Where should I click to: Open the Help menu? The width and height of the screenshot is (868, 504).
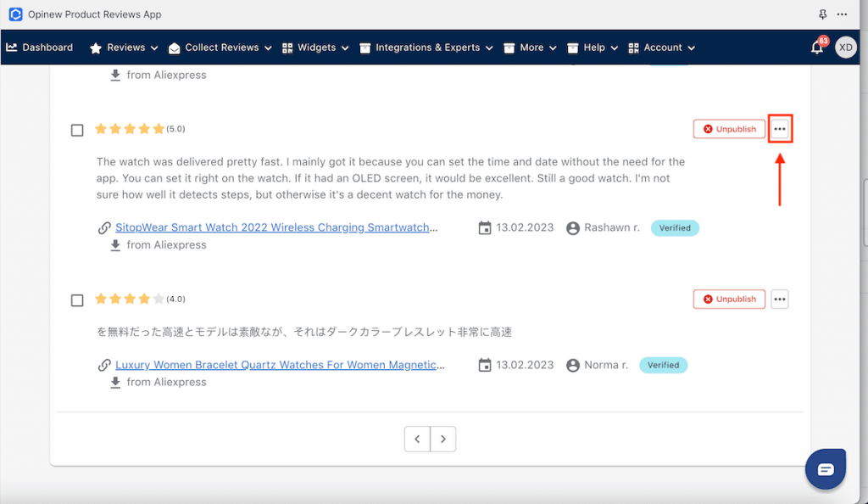pyautogui.click(x=593, y=48)
